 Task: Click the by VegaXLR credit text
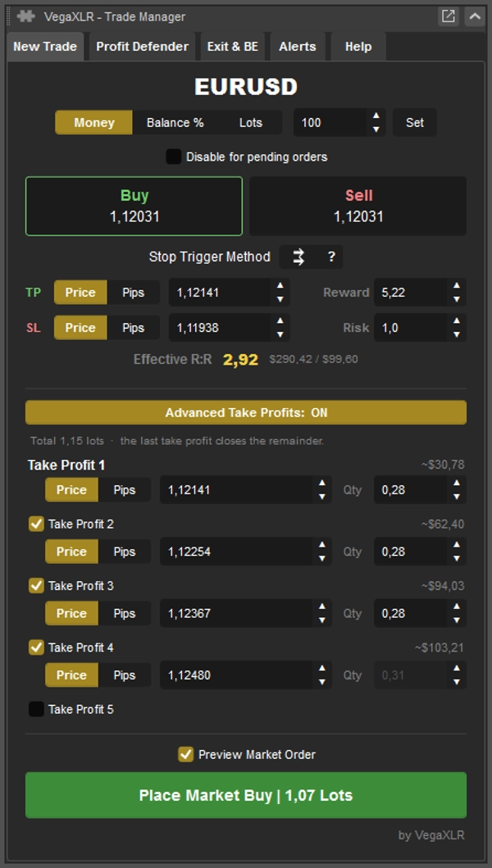431,836
